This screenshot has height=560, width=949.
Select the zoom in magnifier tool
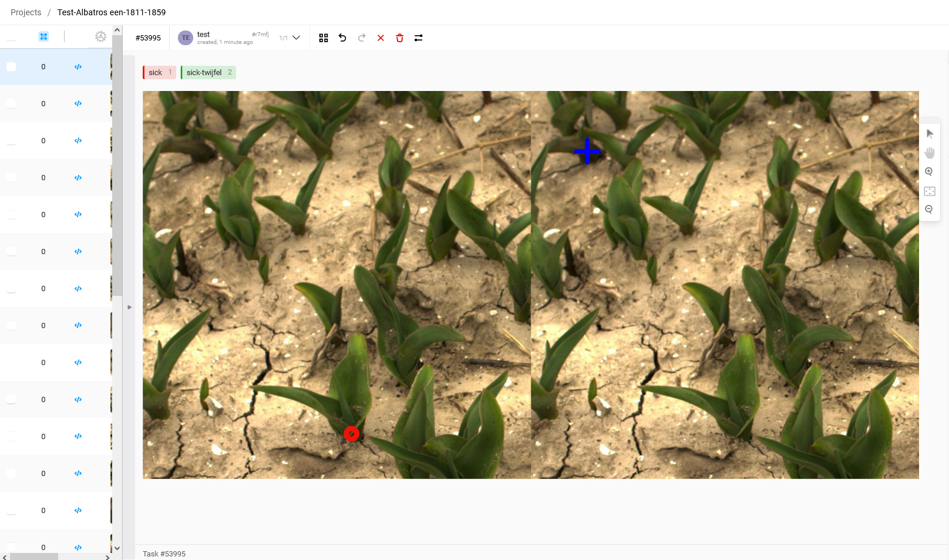pos(929,172)
